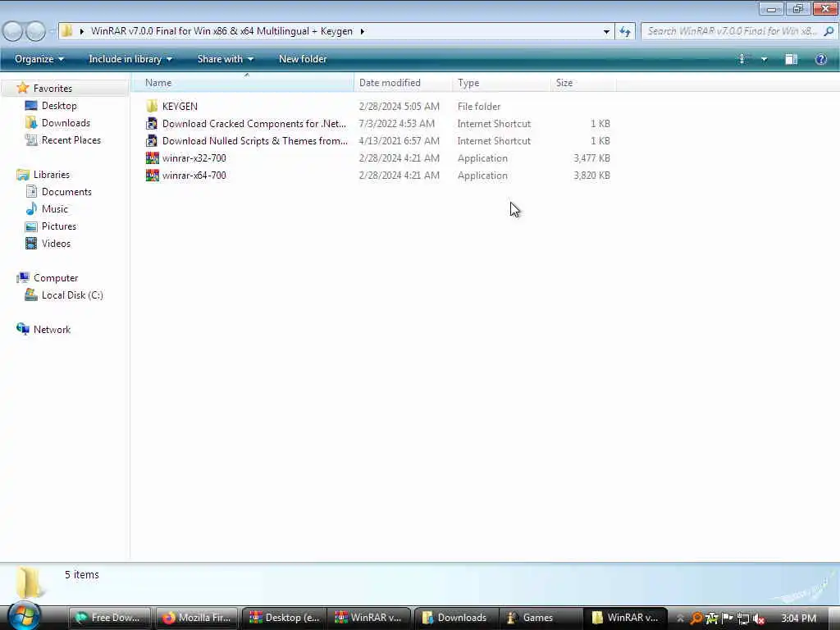Expand the breadcrumb arrow before folder name
Viewport: 840px width, 630px height.
click(x=81, y=32)
